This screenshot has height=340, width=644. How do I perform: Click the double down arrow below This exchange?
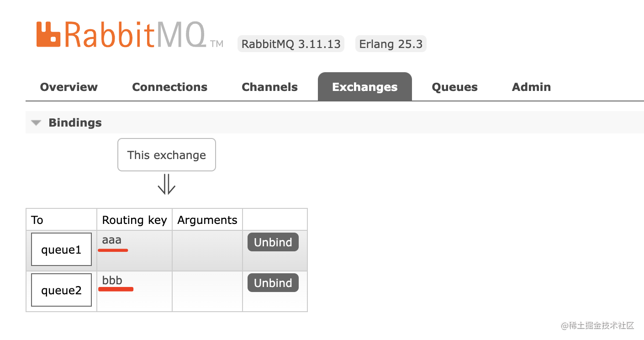click(x=166, y=185)
